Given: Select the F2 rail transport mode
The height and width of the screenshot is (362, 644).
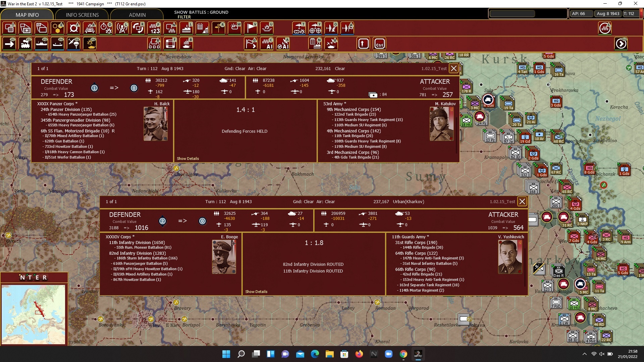Looking at the screenshot, I should tap(25, 44).
